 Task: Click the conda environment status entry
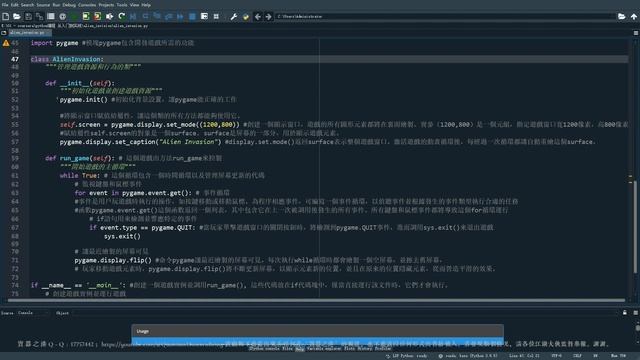pyautogui.click(x=468, y=356)
